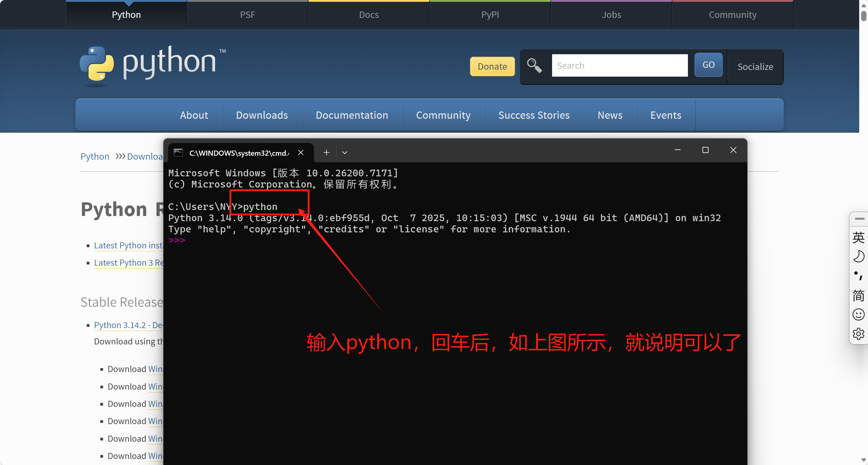Click the GO search button

[x=708, y=65]
